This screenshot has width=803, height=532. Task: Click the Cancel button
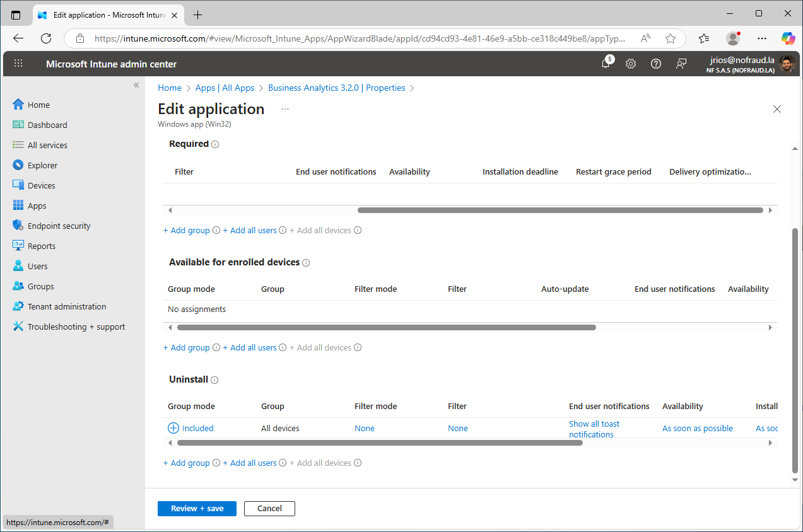(x=269, y=508)
